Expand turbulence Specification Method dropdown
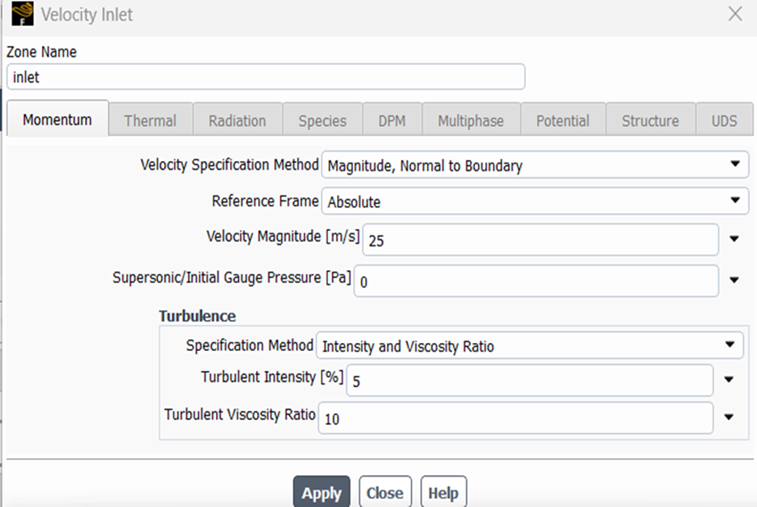 (730, 346)
